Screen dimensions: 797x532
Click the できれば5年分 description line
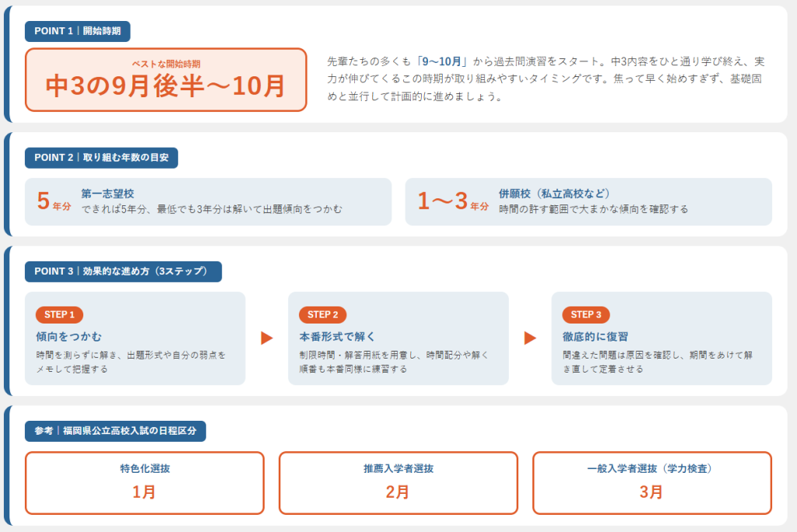click(x=212, y=209)
